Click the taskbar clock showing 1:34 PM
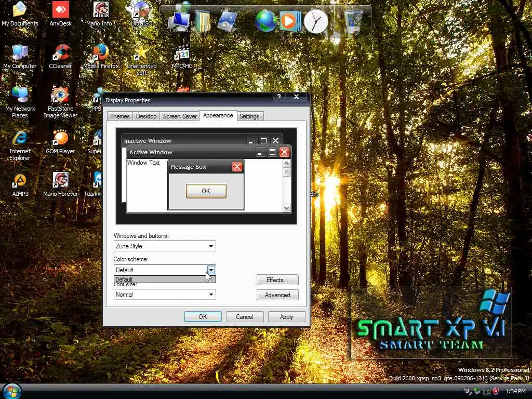The width and height of the screenshot is (532, 399). pos(515,391)
